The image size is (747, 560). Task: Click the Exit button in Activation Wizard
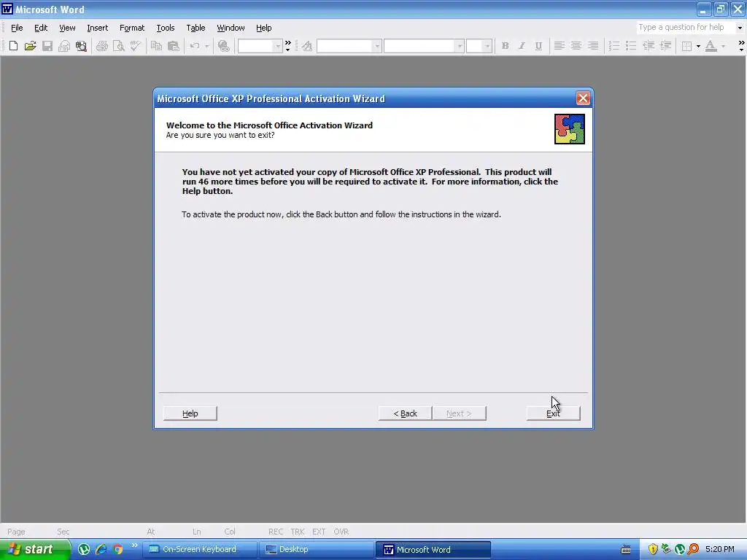(x=553, y=413)
